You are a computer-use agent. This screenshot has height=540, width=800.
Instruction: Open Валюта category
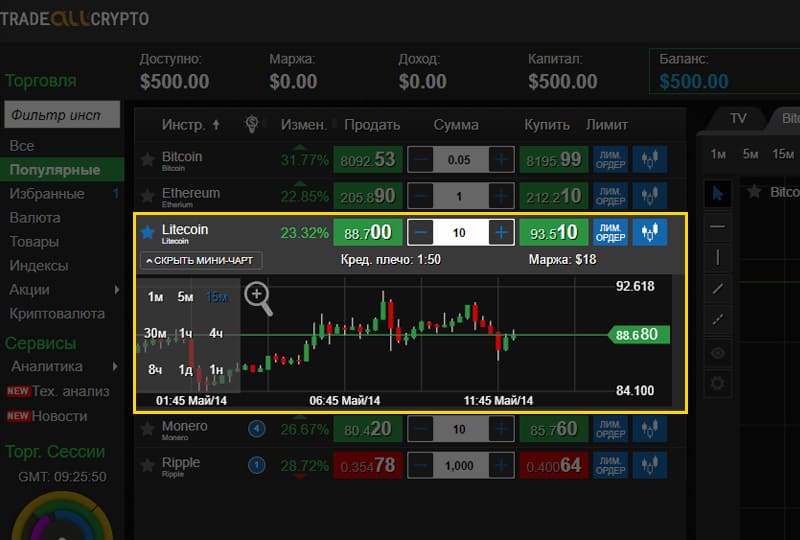coord(35,218)
